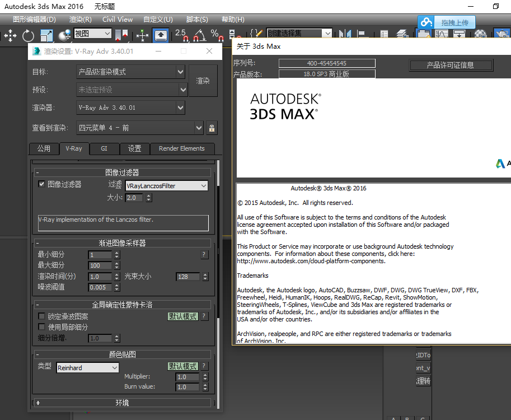Open the Material Editor icon

[x=480, y=34]
